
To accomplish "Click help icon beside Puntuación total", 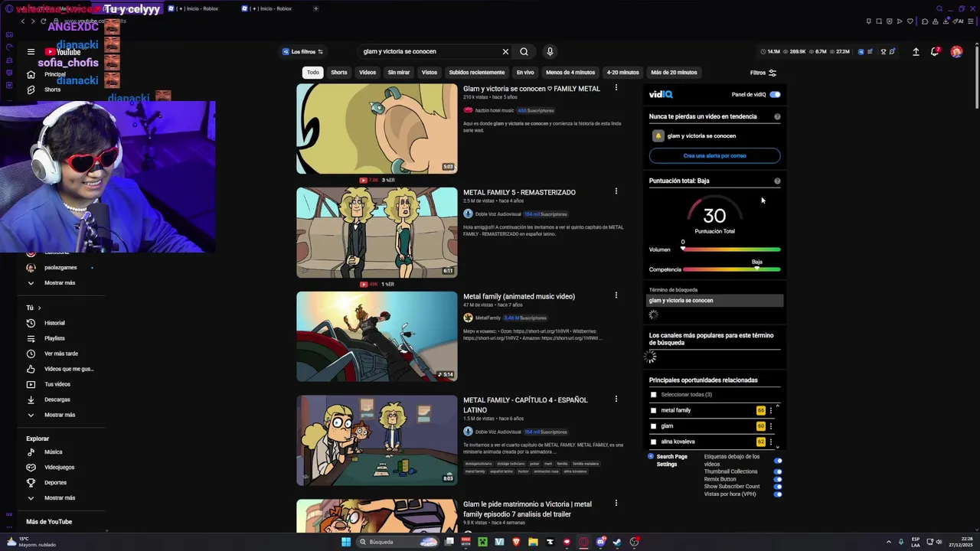I will [x=777, y=181].
